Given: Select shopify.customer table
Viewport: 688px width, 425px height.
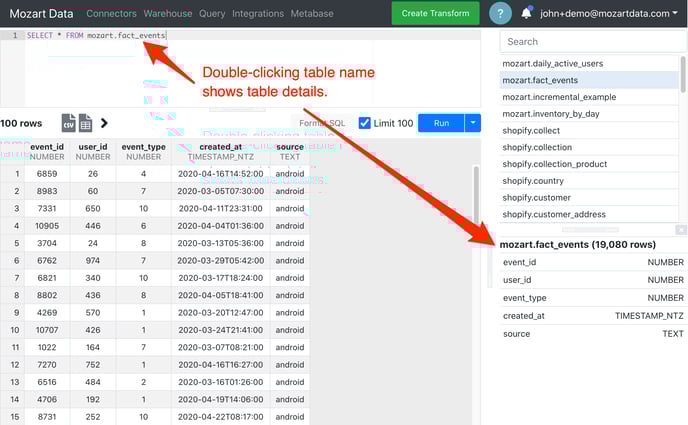Looking at the screenshot, I should pos(589,198).
